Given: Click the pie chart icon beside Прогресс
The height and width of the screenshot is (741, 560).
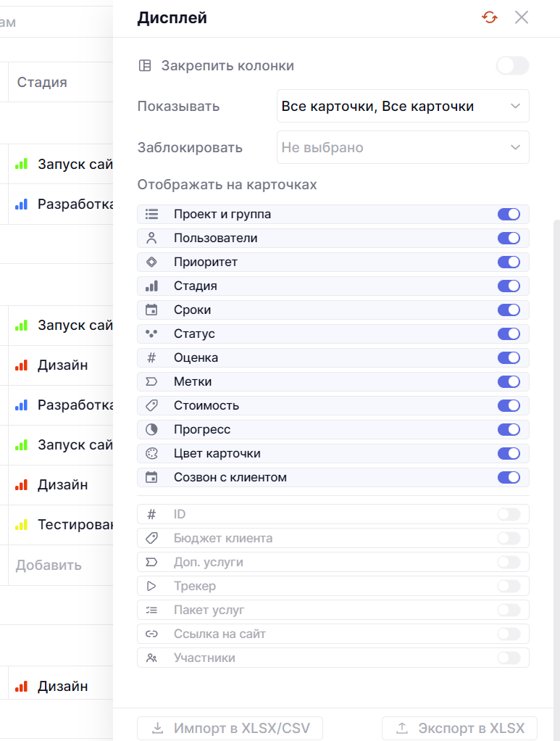Looking at the screenshot, I should click(x=151, y=429).
